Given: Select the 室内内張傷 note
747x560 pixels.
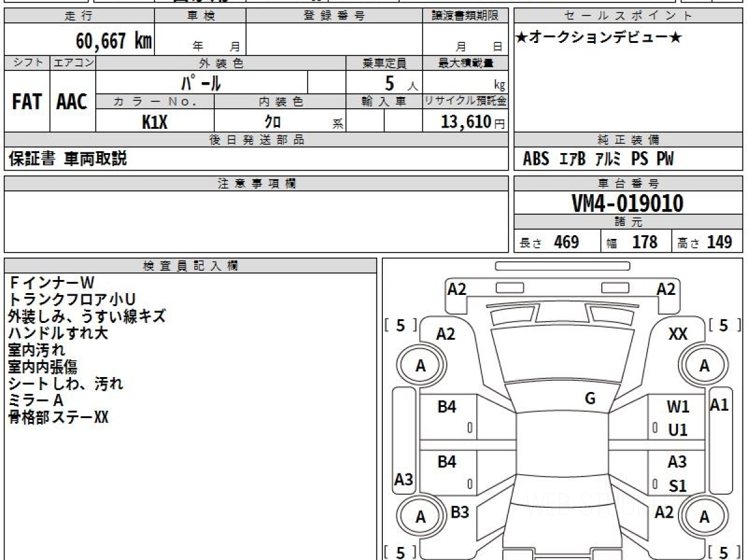Looking at the screenshot, I should click(42, 367).
